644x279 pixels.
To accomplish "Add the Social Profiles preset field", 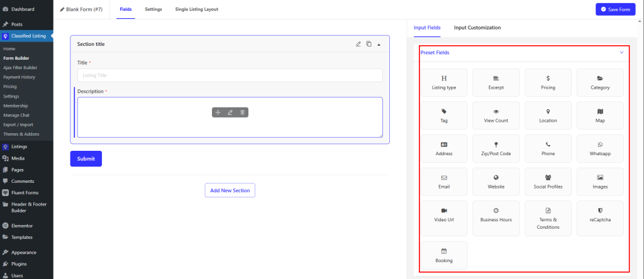I will tap(548, 182).
